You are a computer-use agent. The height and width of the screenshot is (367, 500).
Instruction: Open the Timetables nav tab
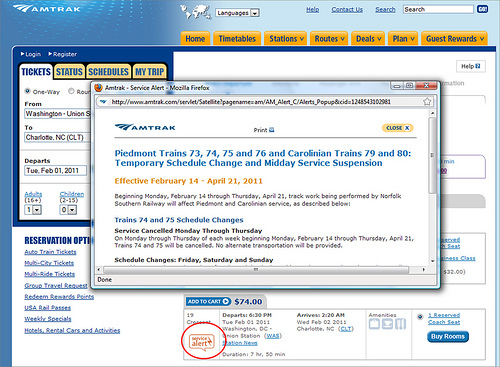click(x=237, y=39)
